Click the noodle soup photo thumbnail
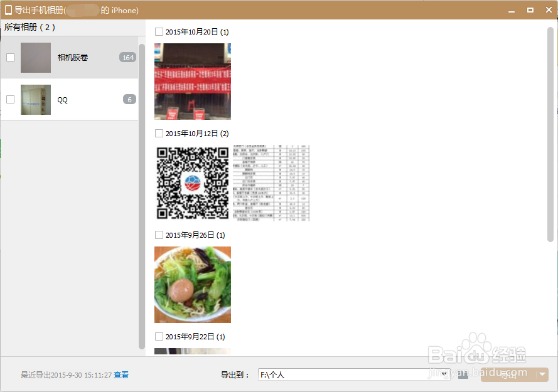 [x=192, y=284]
